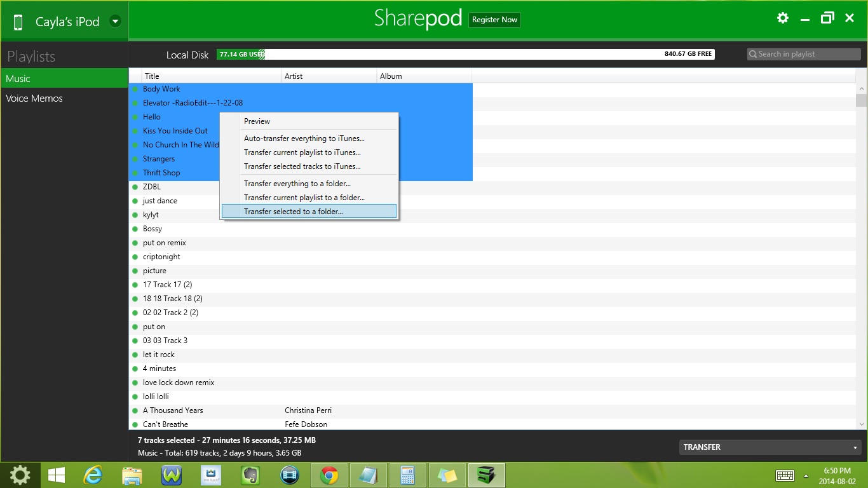The width and height of the screenshot is (868, 488).
Task: Click the Local Disk storage usage bar
Action: 466,55
